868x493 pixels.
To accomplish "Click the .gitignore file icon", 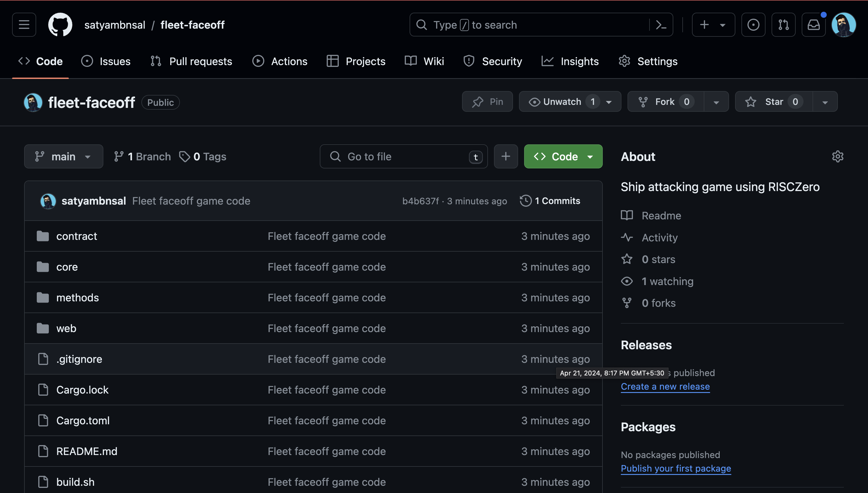I will tap(43, 359).
